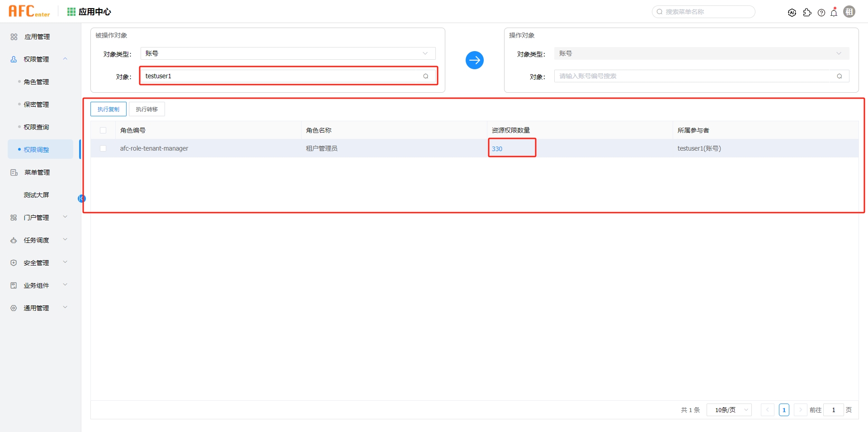Click the plugin puzzle icon in header
Viewport: 868px width, 432px height.
coord(807,12)
